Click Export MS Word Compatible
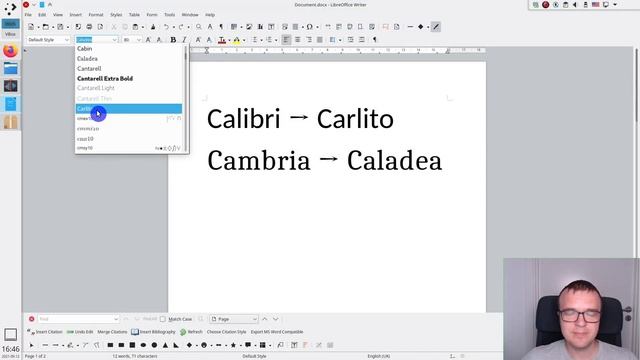 pyautogui.click(x=277, y=332)
